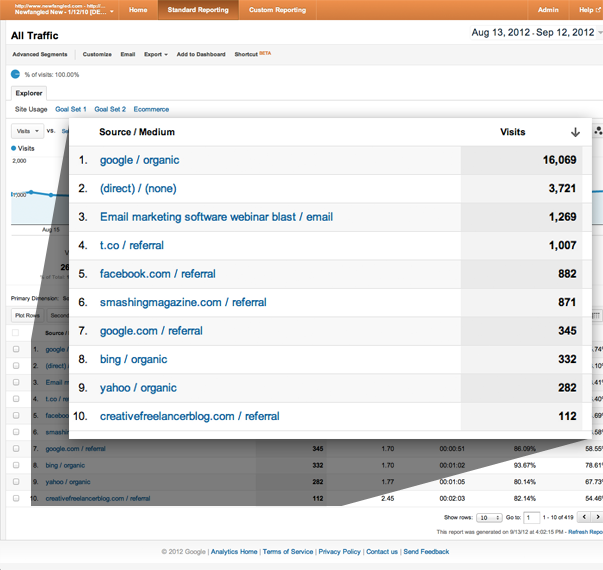The image size is (603, 570).
Task: Check the box for row 5 facebook
Action: [x=16, y=415]
